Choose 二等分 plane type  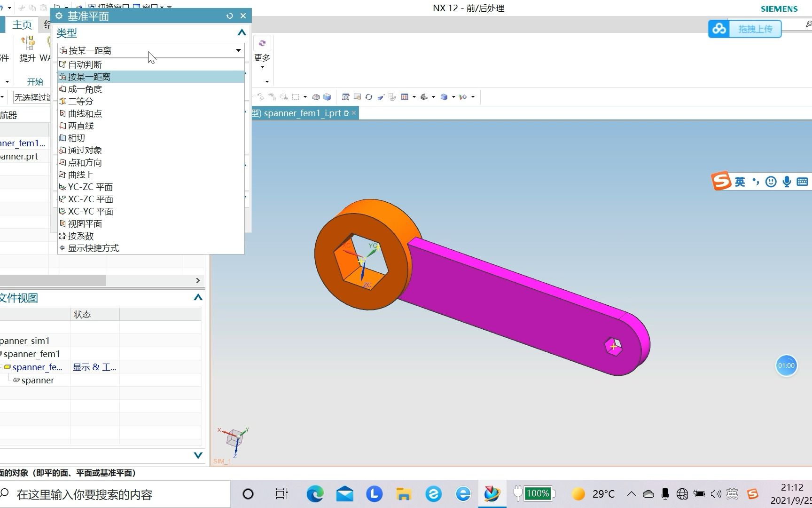151,101
